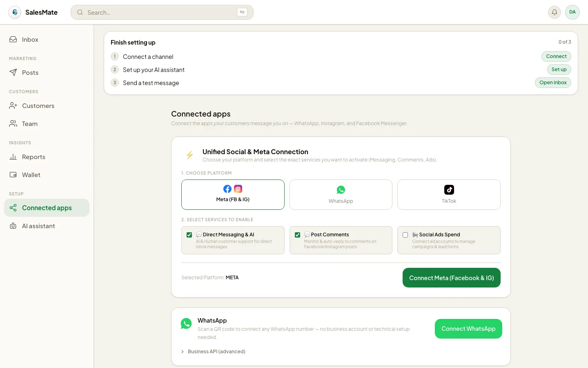Click the SalesMate logo icon

[15, 12]
